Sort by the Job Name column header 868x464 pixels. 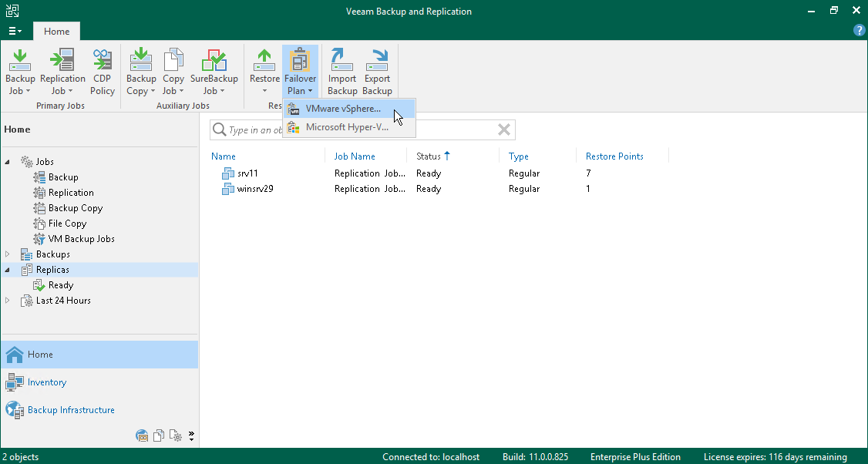pos(355,156)
